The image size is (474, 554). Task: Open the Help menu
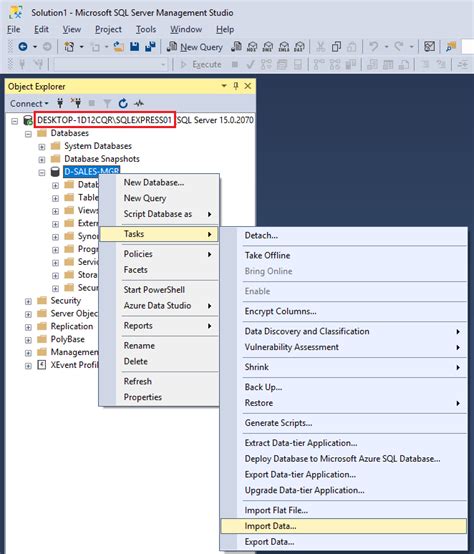pyautogui.click(x=225, y=29)
